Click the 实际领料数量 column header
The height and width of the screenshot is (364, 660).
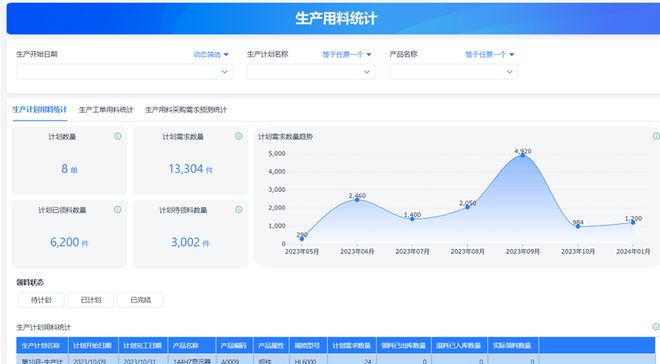[x=513, y=345]
